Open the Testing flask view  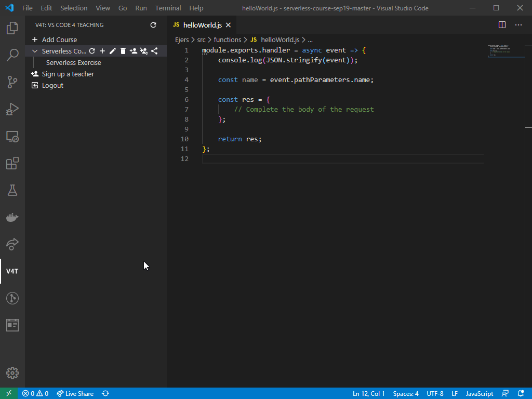click(12, 190)
